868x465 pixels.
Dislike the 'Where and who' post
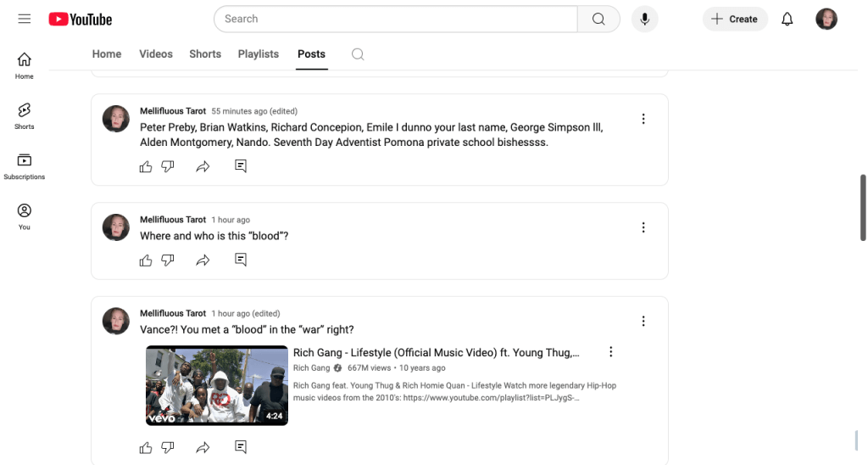[168, 260]
